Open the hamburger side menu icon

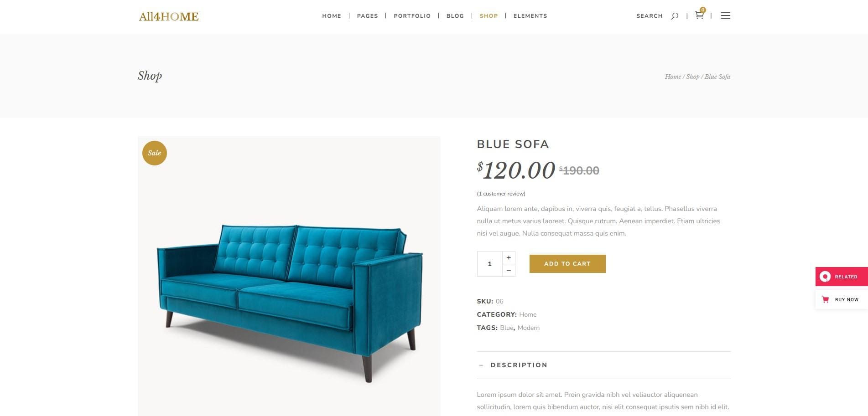coord(725,15)
